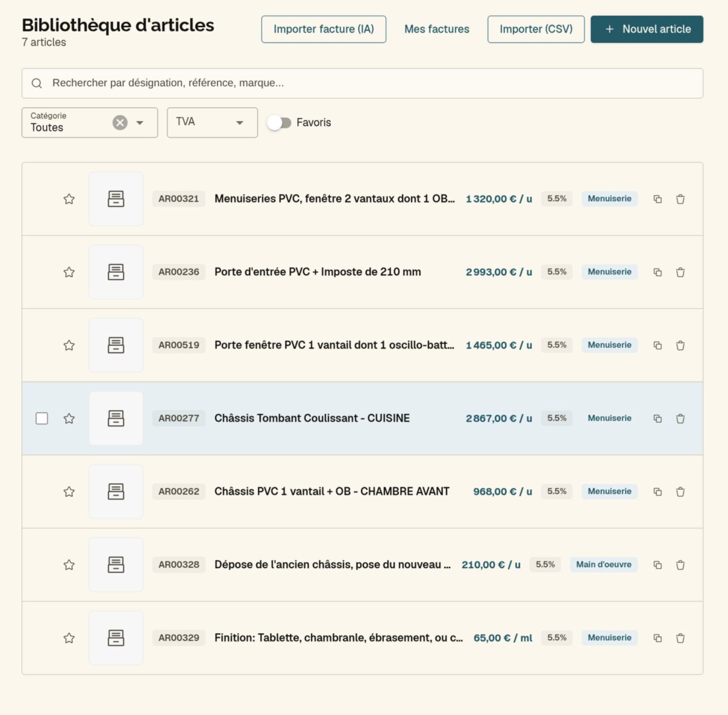Open article Menuiseries PVC, fenêtre 2 vantaux
Image resolution: width=728 pixels, height=715 pixels.
pos(335,199)
